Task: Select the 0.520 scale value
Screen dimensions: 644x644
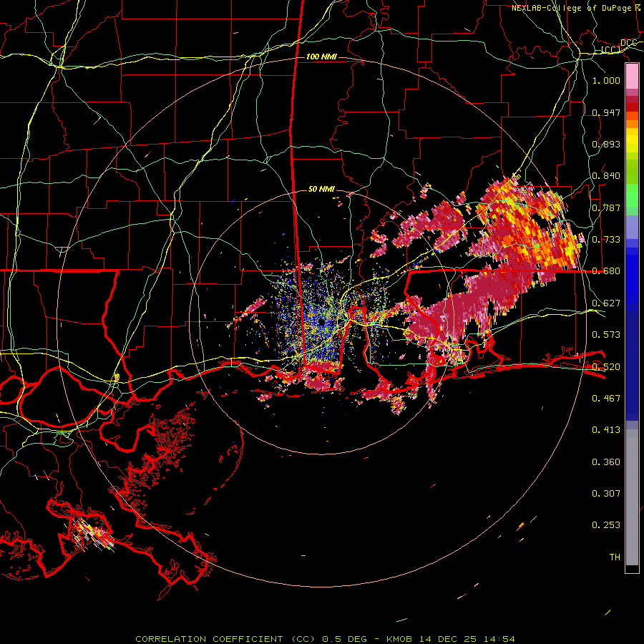Action: (x=606, y=366)
